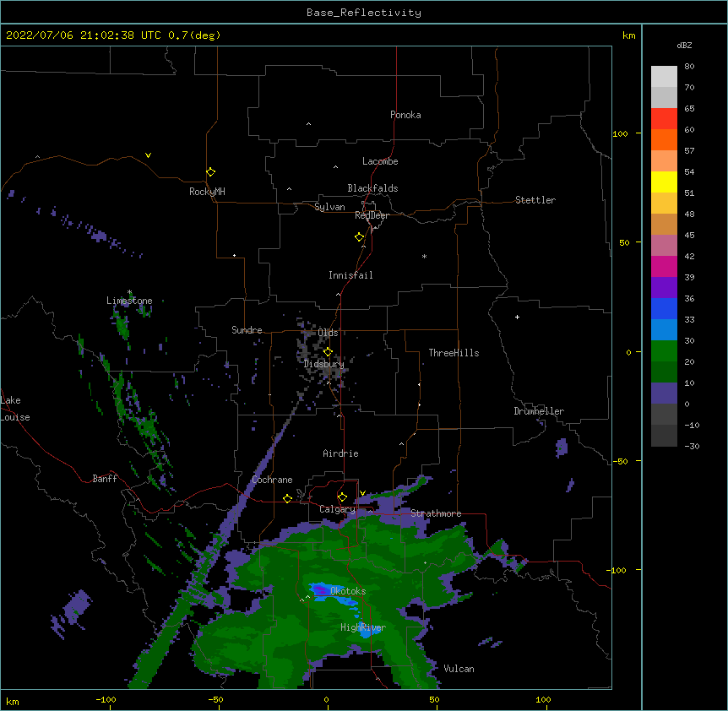The height and width of the screenshot is (711, 728).
Task: Click the RedDeer city label
Action: (x=372, y=215)
